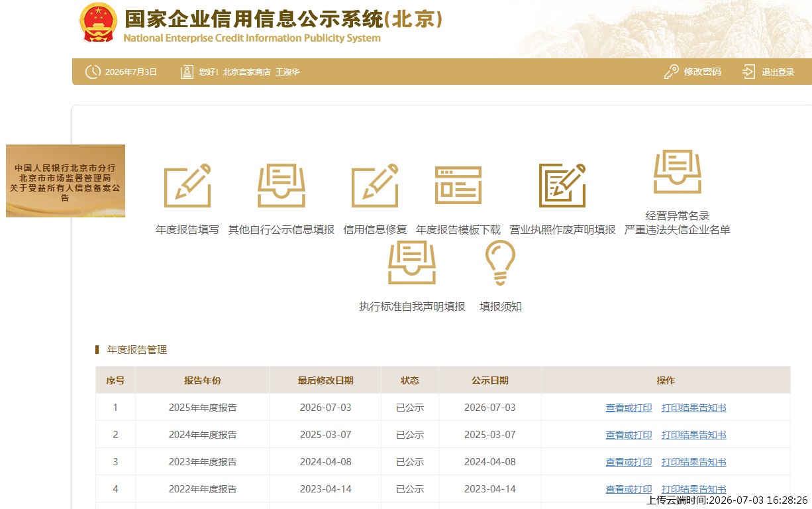Image resolution: width=812 pixels, height=509 pixels.
Task: Select the 2025年年度报告 cell
Action: pyautogui.click(x=203, y=408)
